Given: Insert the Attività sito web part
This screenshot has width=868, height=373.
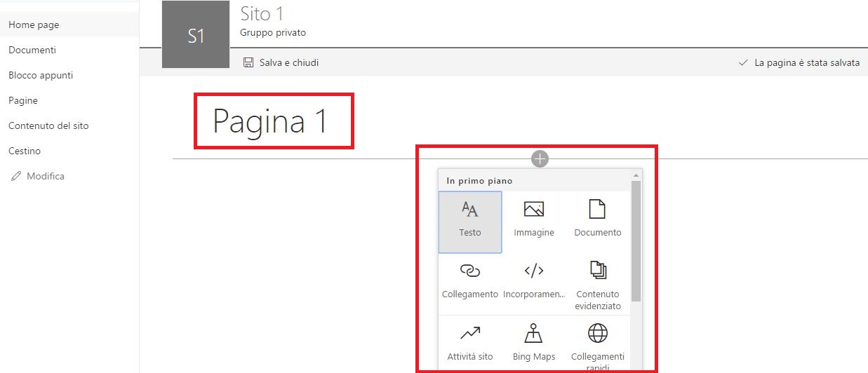Looking at the screenshot, I should tap(470, 344).
